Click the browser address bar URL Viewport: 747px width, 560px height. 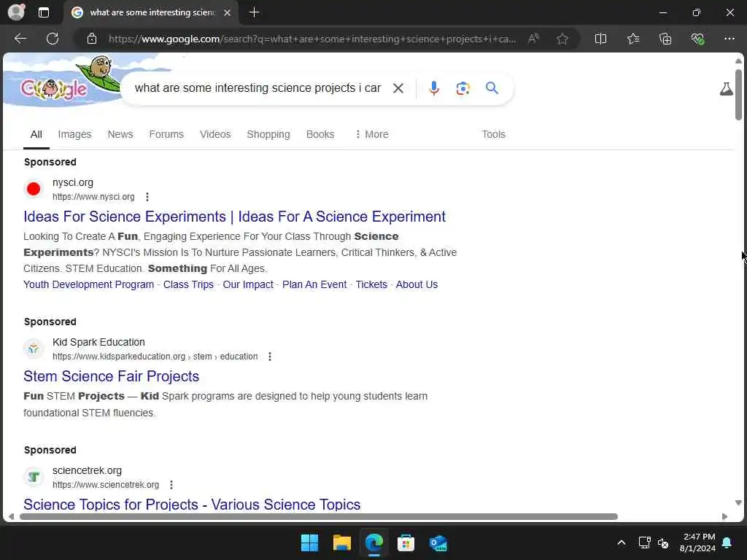[312, 39]
